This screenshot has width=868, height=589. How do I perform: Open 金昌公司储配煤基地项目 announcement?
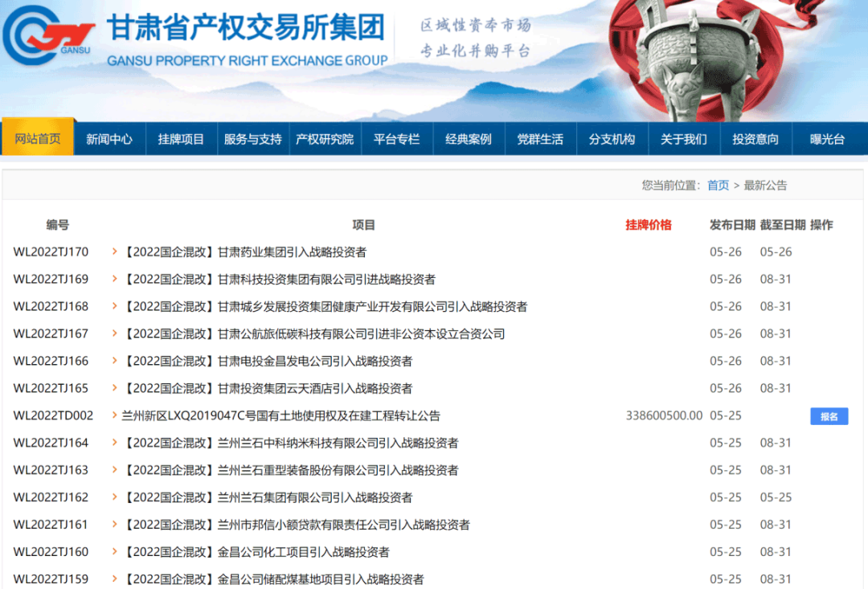(x=273, y=579)
